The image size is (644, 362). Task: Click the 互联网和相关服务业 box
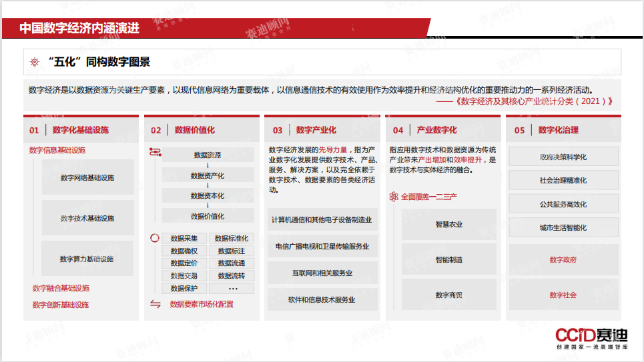(322, 273)
